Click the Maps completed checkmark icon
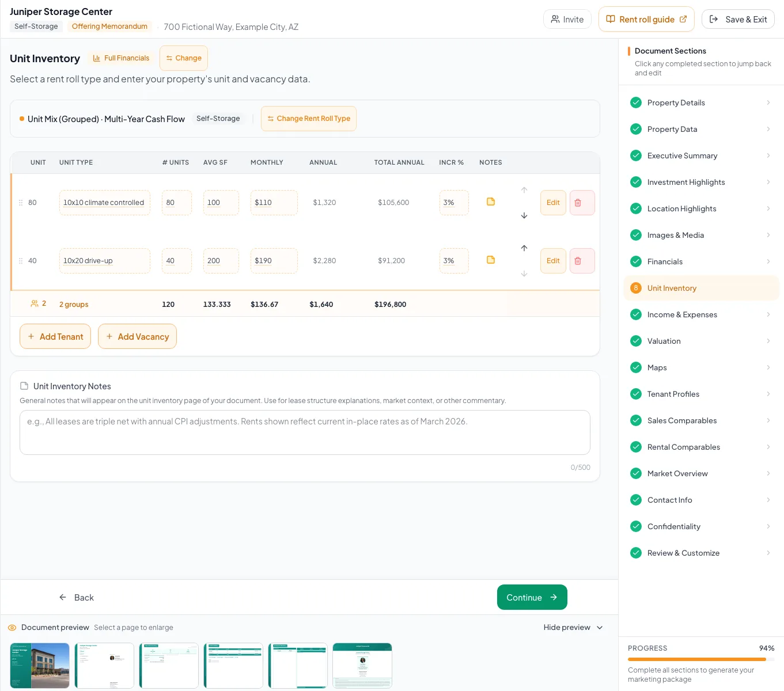 point(636,367)
